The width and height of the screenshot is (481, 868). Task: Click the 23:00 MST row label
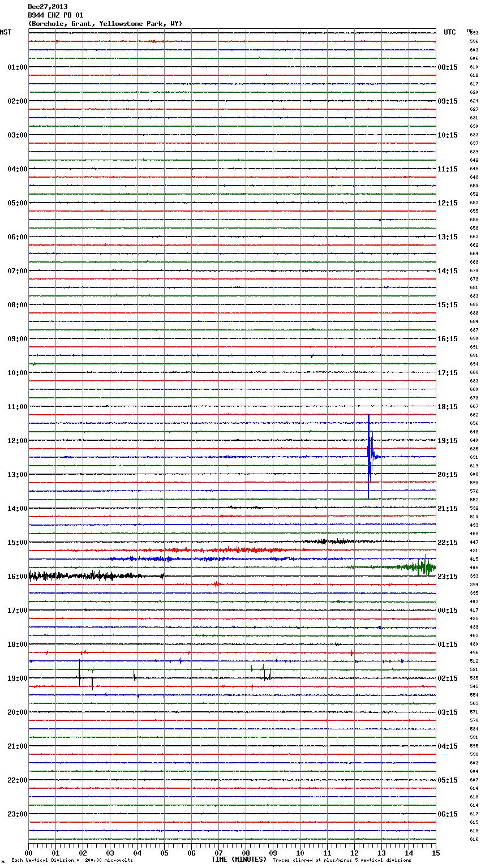coord(17,814)
